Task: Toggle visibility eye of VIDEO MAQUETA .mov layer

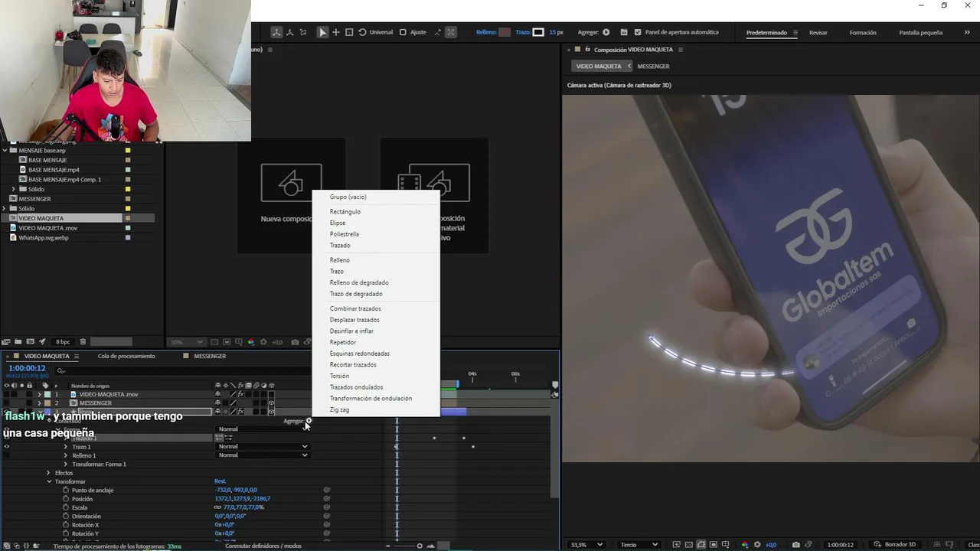Action: [x=6, y=394]
